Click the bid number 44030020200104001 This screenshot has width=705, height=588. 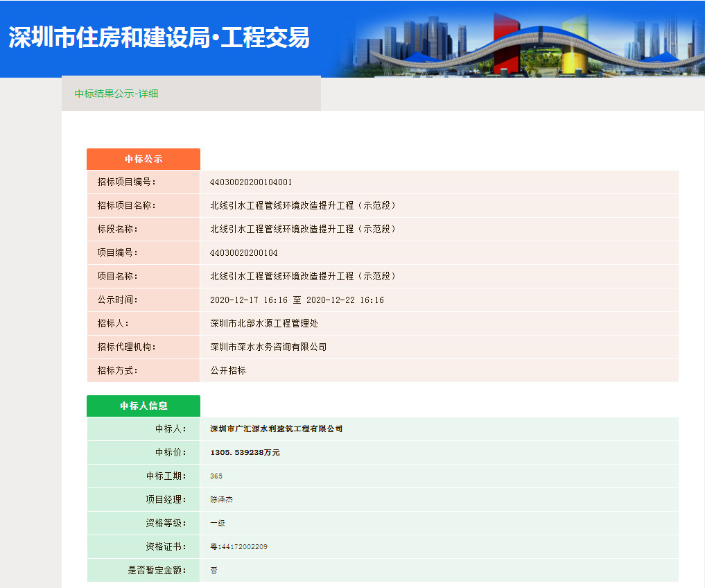point(251,182)
